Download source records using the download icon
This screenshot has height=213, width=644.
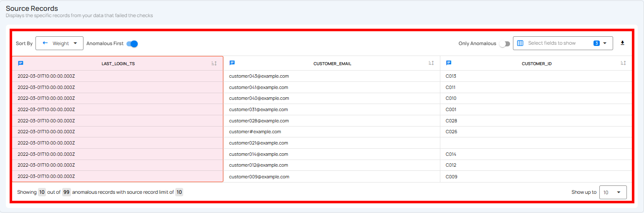pos(622,43)
